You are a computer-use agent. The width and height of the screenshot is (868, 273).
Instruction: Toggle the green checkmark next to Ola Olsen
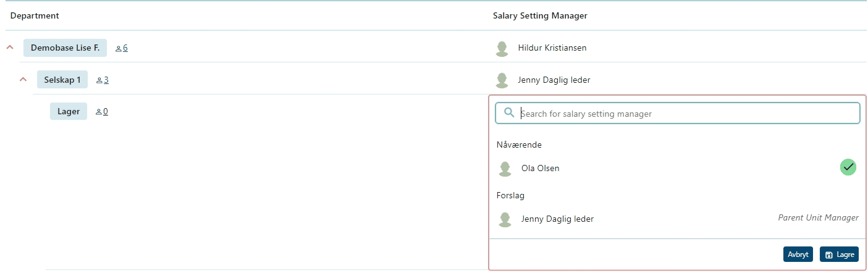coord(848,167)
